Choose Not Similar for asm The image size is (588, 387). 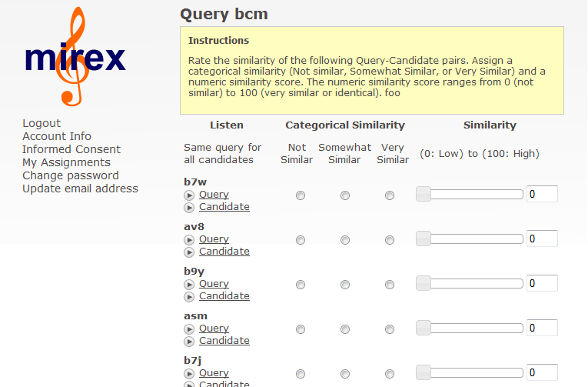coord(301,329)
